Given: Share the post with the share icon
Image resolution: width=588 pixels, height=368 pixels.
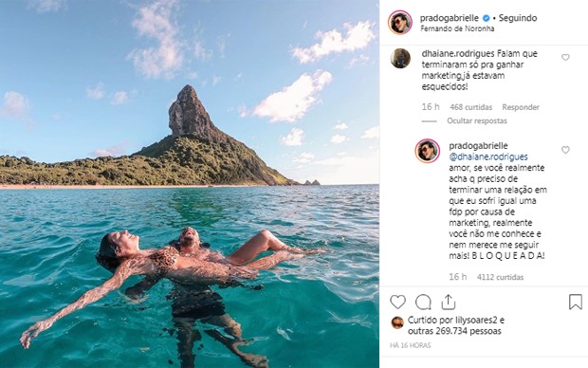Looking at the screenshot, I should click(449, 302).
